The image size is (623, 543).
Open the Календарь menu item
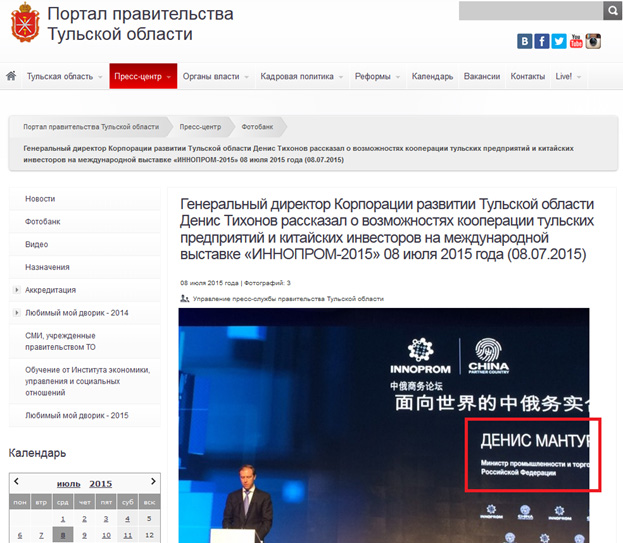point(432,76)
